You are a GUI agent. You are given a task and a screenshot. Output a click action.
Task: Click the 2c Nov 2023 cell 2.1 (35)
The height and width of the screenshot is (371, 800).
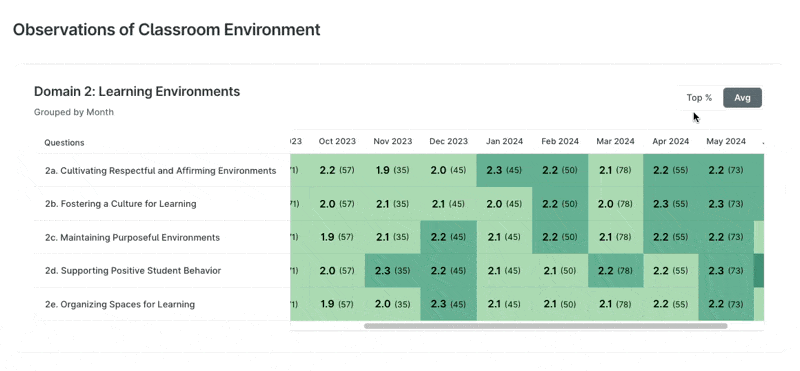[392, 237]
